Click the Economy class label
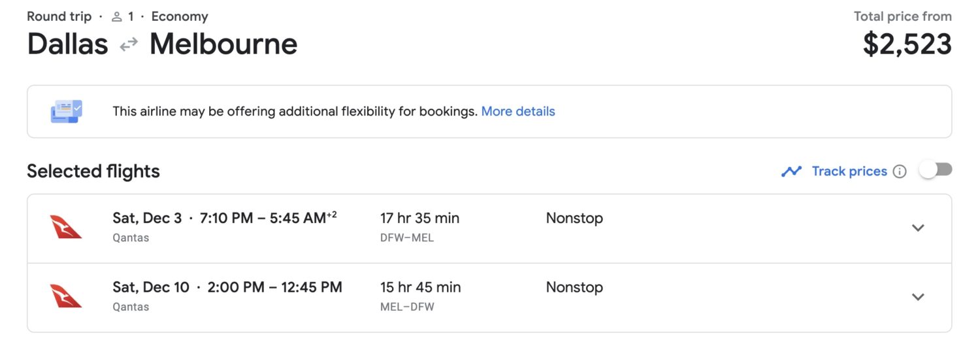This screenshot has height=353, width=980. (180, 17)
